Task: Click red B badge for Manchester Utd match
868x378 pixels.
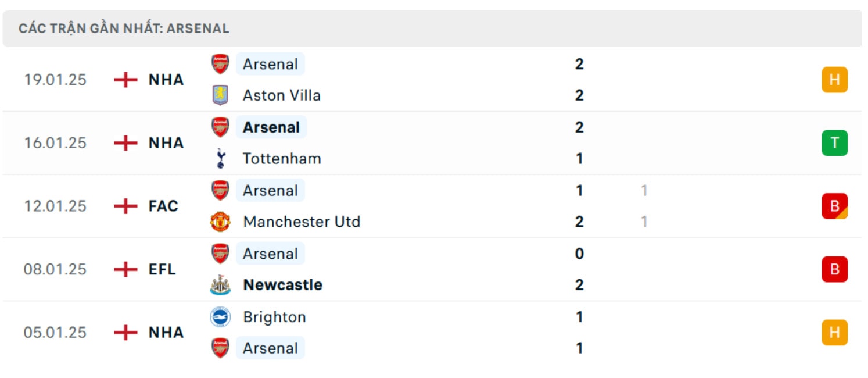Action: click(x=834, y=206)
